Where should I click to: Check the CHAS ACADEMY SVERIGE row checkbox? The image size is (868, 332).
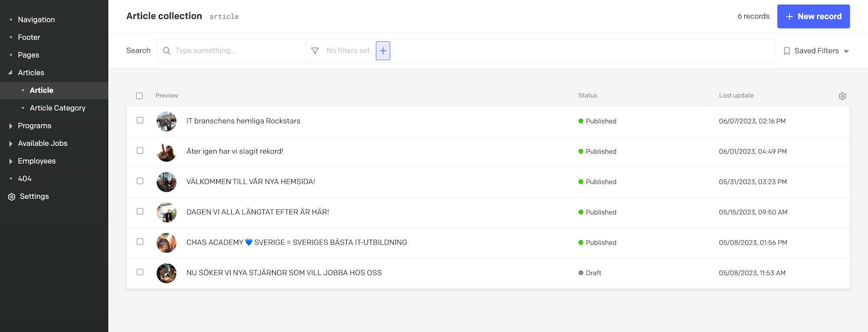140,242
